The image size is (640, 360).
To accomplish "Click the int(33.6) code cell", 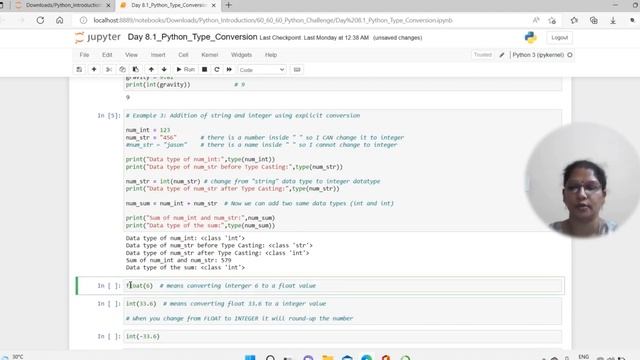I will pyautogui.click(x=343, y=311).
